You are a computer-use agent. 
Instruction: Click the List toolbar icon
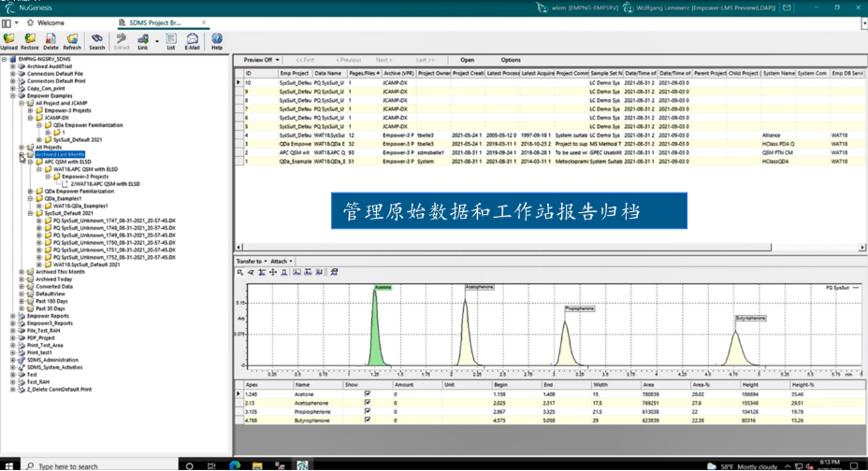point(171,41)
